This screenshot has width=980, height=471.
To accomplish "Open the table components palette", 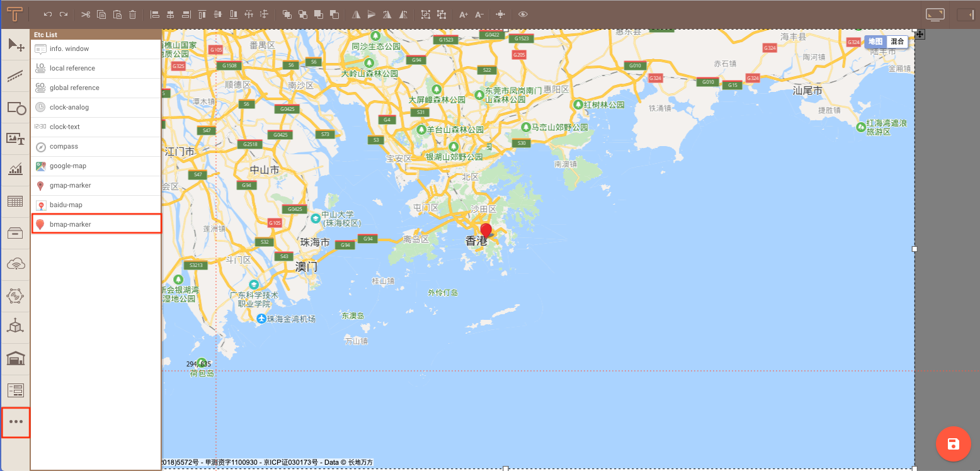I will pos(16,201).
